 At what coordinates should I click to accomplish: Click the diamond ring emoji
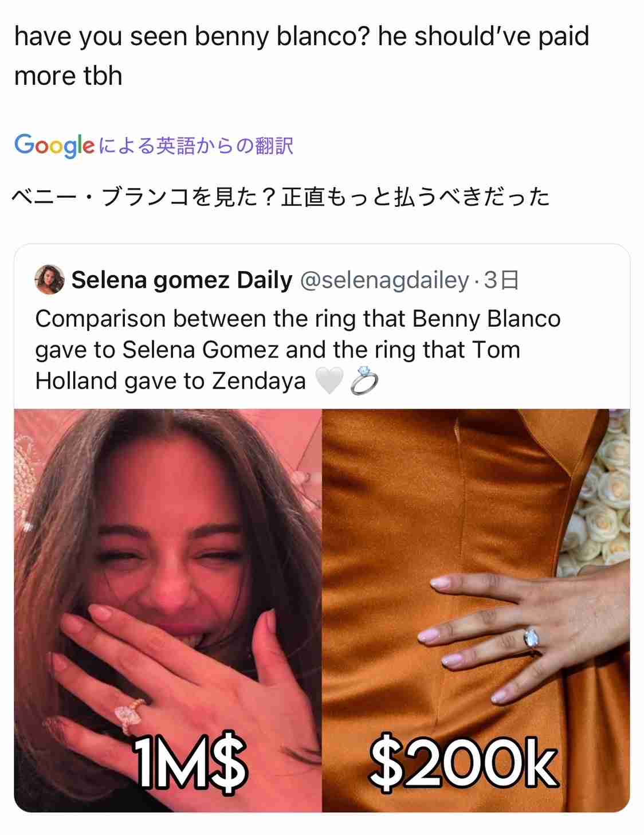363,381
